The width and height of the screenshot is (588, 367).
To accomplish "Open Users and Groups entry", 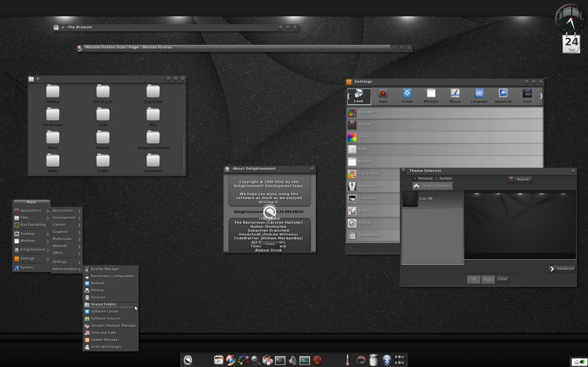I will tap(111, 347).
